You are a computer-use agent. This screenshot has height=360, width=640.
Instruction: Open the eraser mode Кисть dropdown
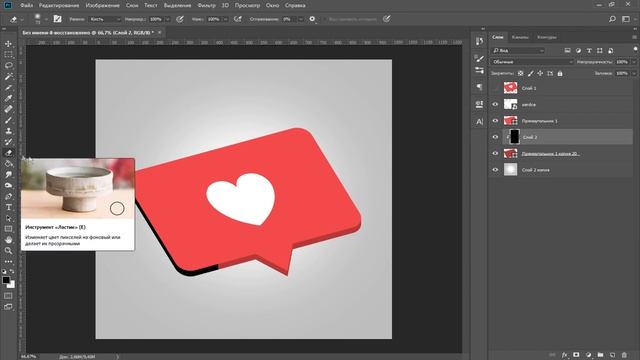coord(105,19)
